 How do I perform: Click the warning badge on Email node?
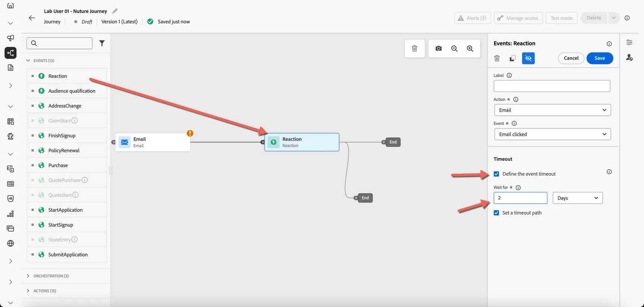point(190,133)
